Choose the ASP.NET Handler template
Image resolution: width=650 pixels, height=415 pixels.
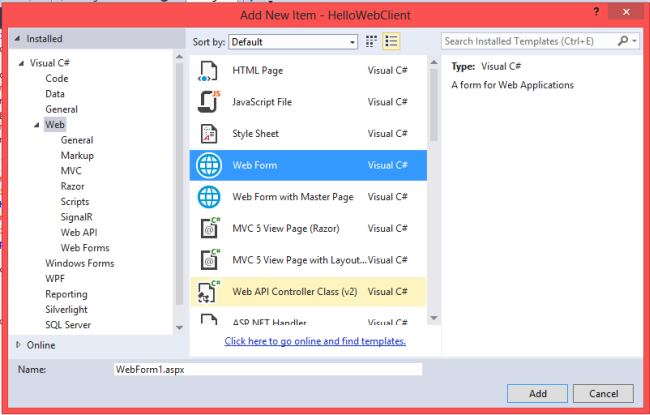[269, 321]
